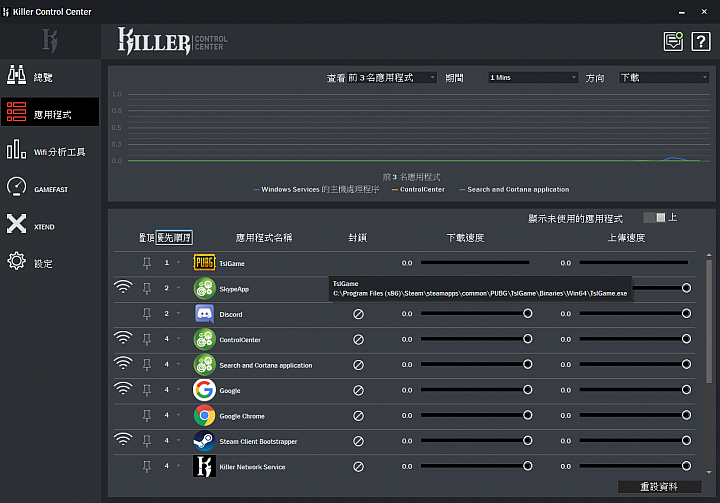Click Wi-Fi icon on Steam Client Bootstrapper row
720x503 pixels.
[123, 439]
